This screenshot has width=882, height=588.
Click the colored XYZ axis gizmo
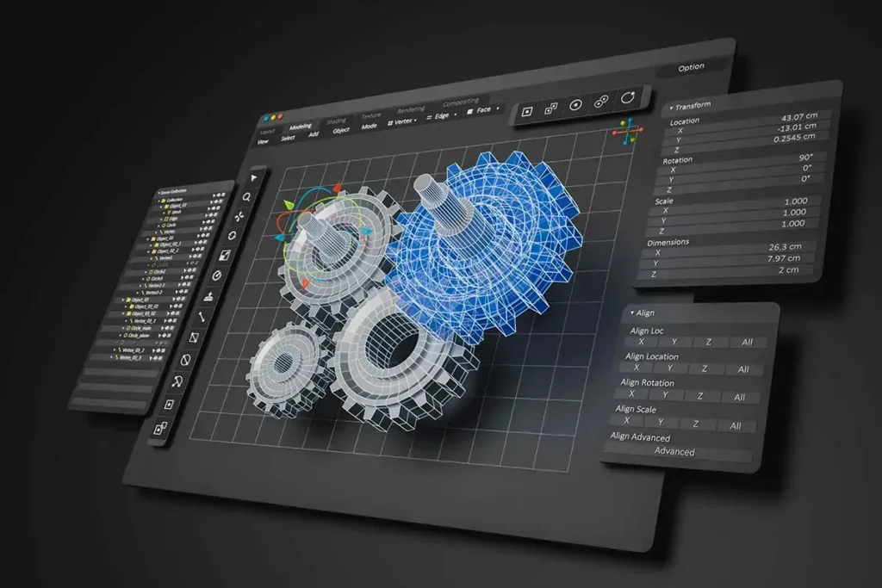click(x=628, y=131)
